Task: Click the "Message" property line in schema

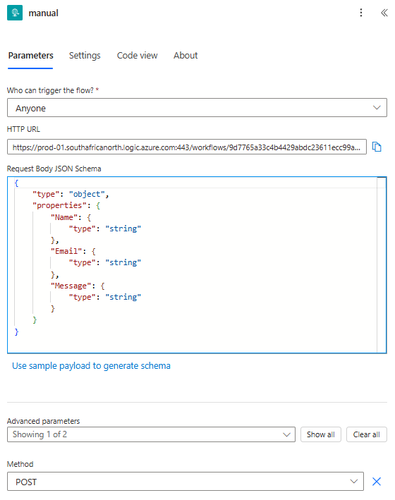Action: [77, 286]
